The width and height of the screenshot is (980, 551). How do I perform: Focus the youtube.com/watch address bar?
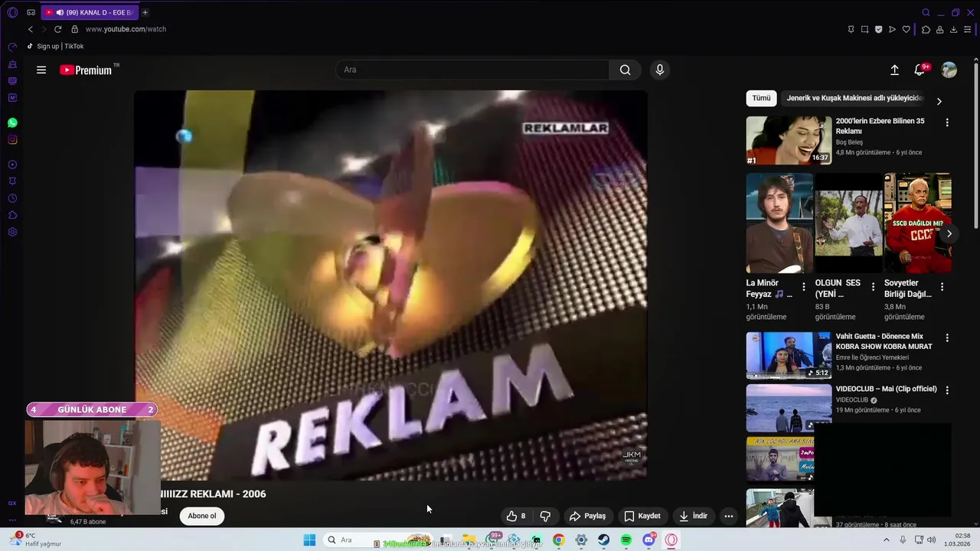coord(126,29)
